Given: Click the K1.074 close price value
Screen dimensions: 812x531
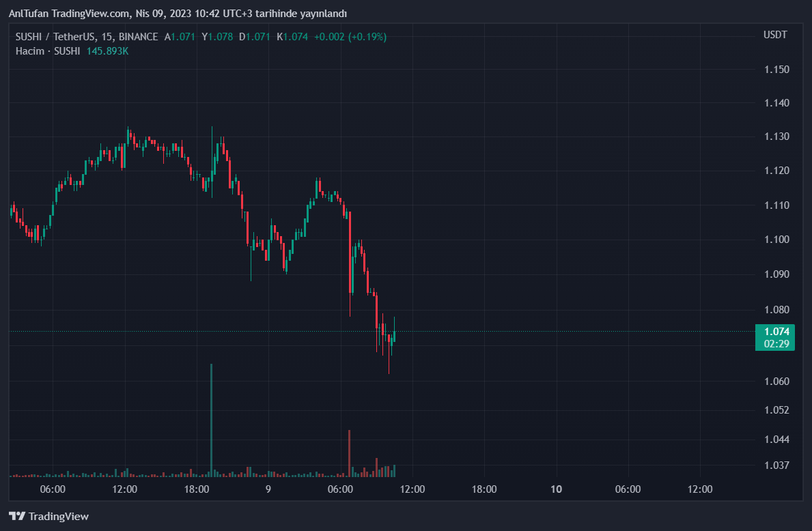Looking at the screenshot, I should pos(292,37).
